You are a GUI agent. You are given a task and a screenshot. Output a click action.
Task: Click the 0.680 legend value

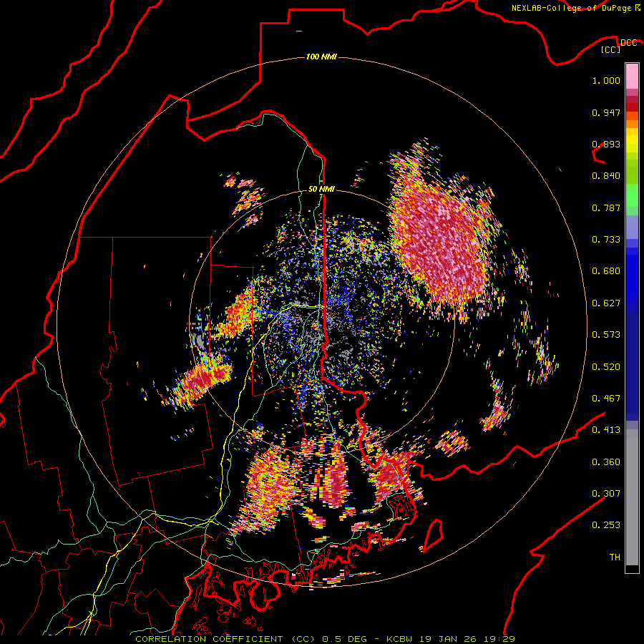[x=606, y=271]
